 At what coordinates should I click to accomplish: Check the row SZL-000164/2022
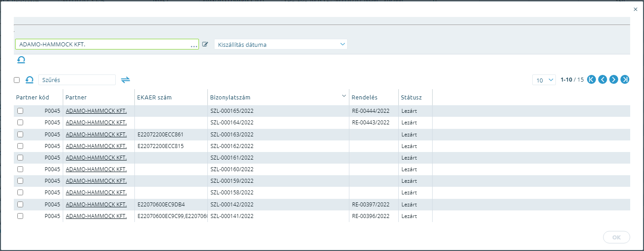click(20, 123)
